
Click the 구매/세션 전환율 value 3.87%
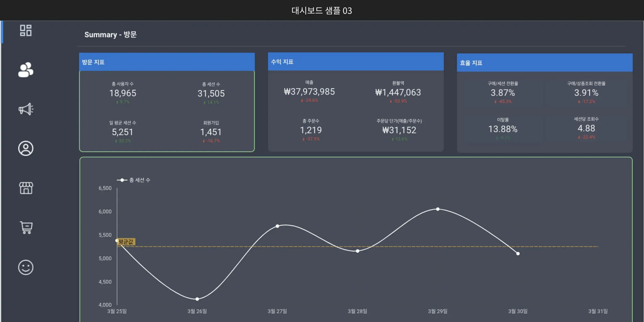tap(503, 93)
